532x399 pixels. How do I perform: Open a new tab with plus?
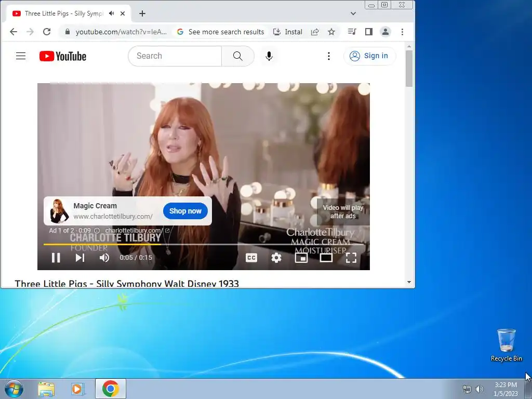tap(142, 14)
